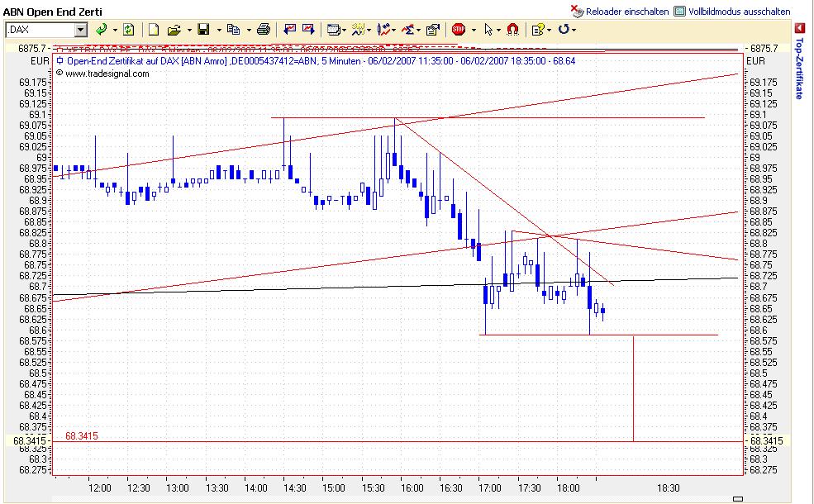Click the green refresh document icon
This screenshot has height=504, width=814.
[x=129, y=30]
